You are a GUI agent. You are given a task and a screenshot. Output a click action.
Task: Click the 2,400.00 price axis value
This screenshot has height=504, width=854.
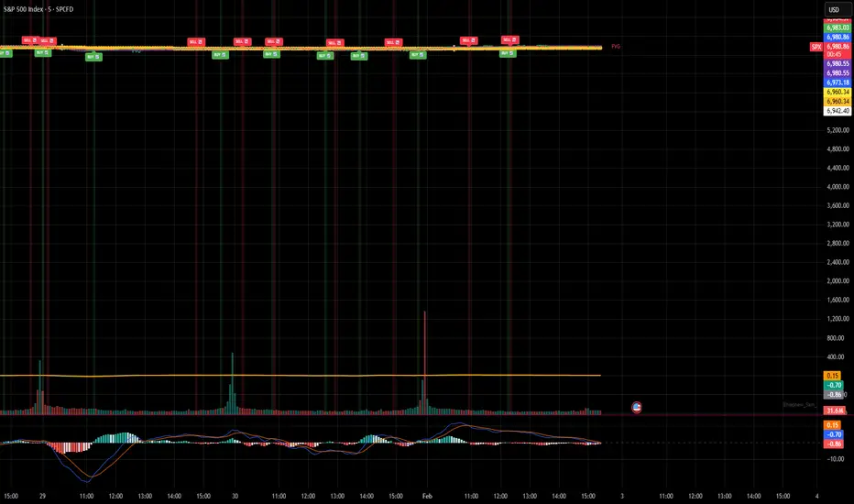pos(838,262)
